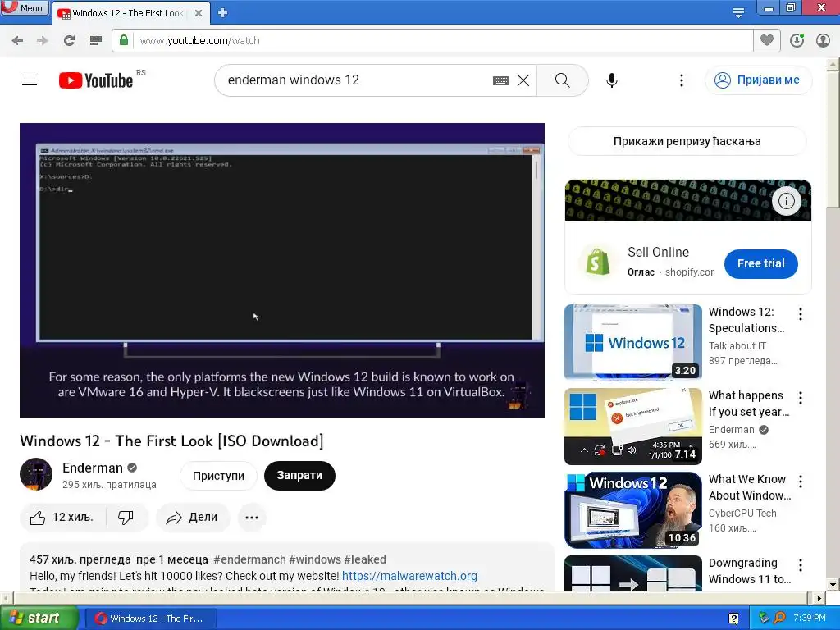Open YouTube settings three-dot menu
This screenshot has width=840, height=630.
pos(682,80)
